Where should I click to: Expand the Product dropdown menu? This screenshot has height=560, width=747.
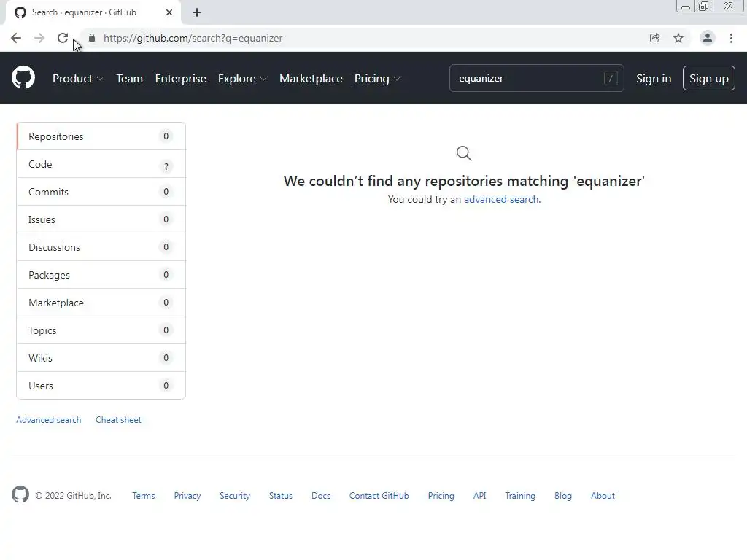pyautogui.click(x=77, y=79)
